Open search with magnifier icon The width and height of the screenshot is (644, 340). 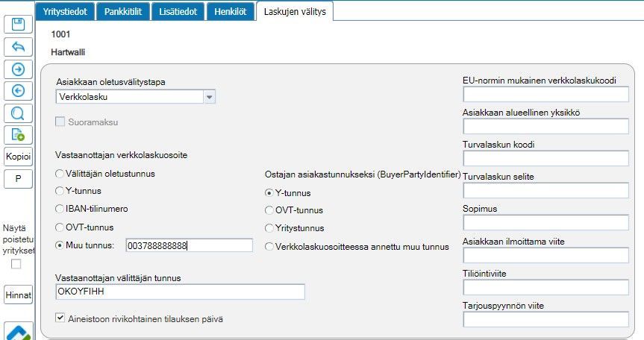(18, 113)
